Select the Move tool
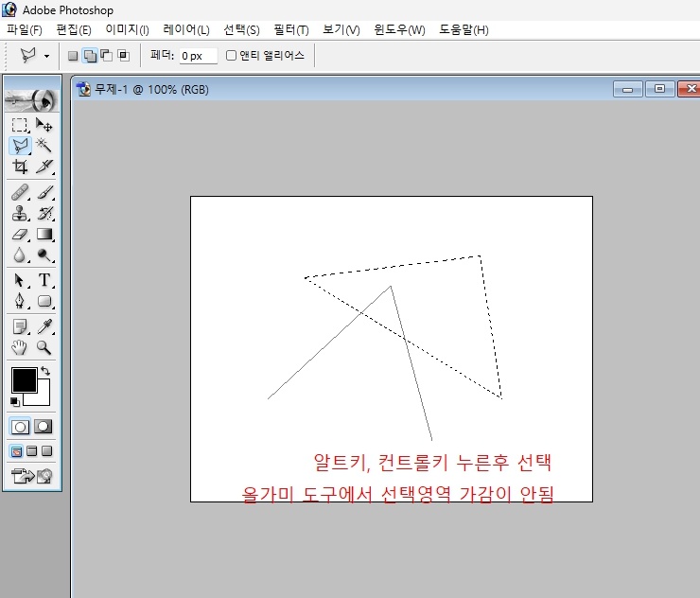Image resolution: width=700 pixels, height=598 pixels. point(44,125)
